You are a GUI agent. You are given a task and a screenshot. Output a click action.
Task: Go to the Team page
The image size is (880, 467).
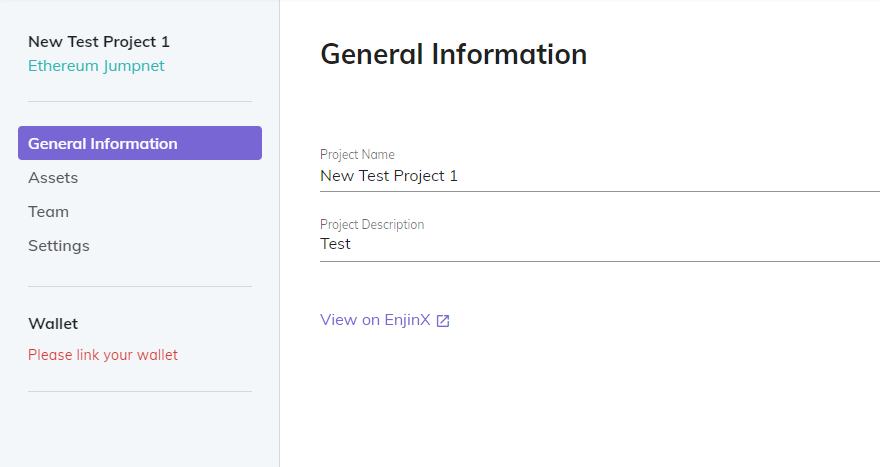(48, 212)
